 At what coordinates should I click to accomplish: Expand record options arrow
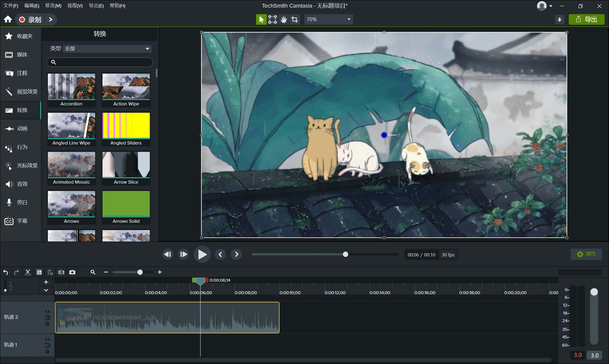tap(51, 19)
